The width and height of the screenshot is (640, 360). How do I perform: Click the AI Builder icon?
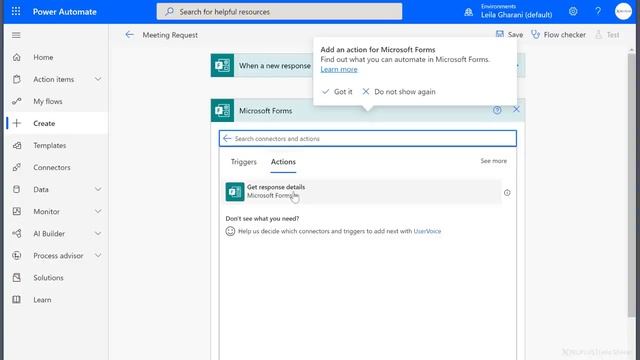[17, 233]
